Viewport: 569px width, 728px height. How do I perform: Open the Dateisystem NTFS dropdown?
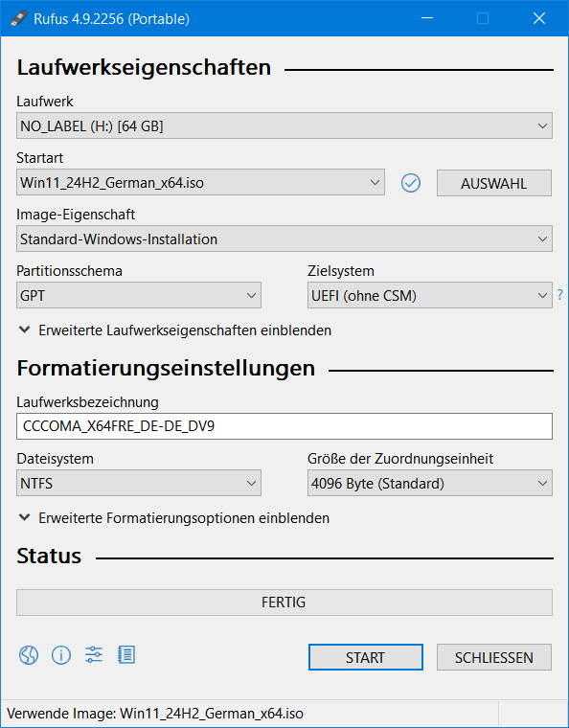[x=139, y=483]
